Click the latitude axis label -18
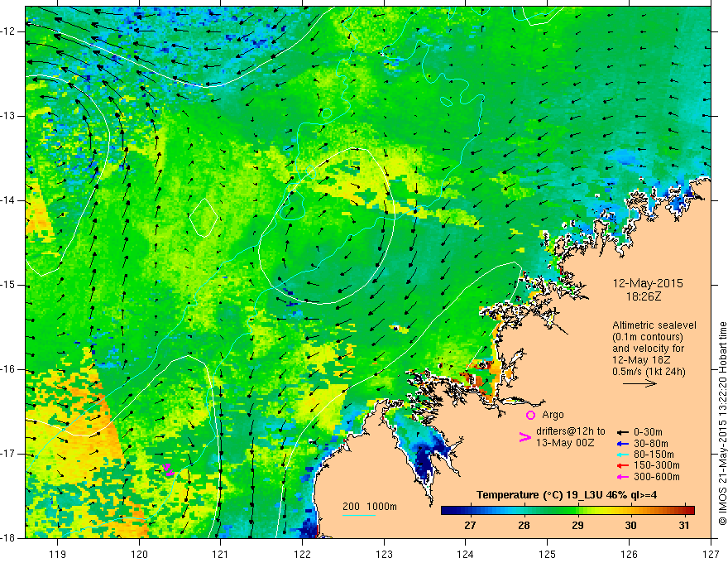Image resolution: width=728 pixels, height=563 pixels. coord(8,538)
